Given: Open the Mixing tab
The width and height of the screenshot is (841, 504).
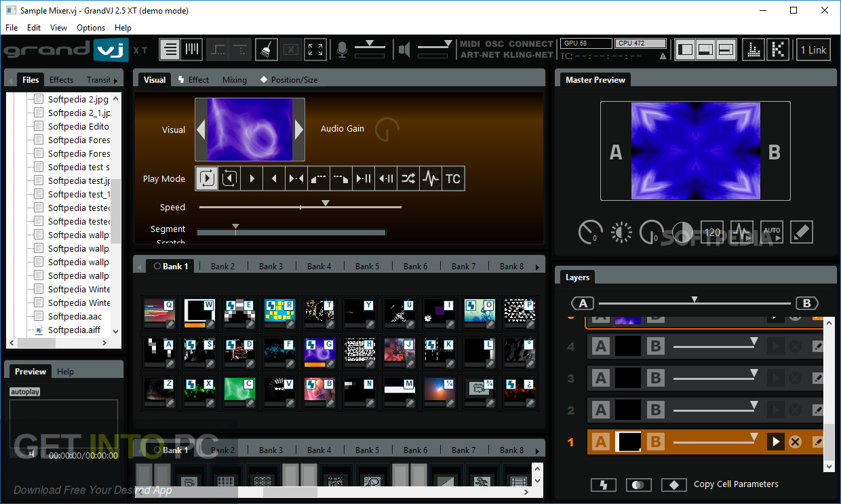Looking at the screenshot, I should click(235, 80).
